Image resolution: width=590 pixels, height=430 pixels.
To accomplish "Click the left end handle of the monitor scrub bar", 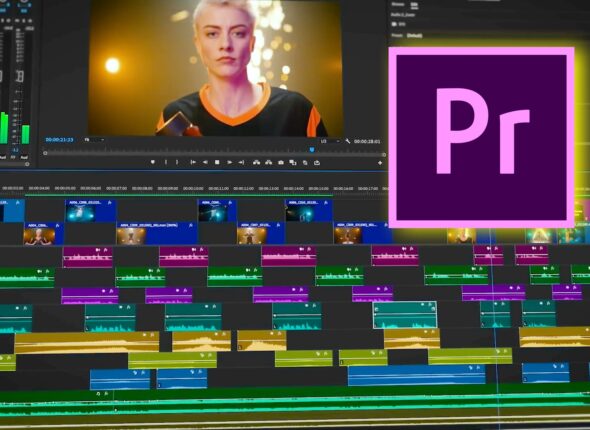I will click(45, 153).
